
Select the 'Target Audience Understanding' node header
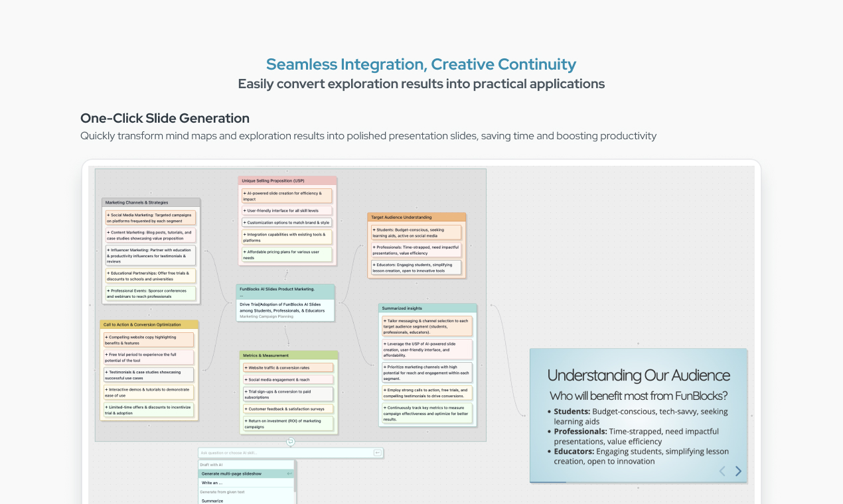point(417,217)
